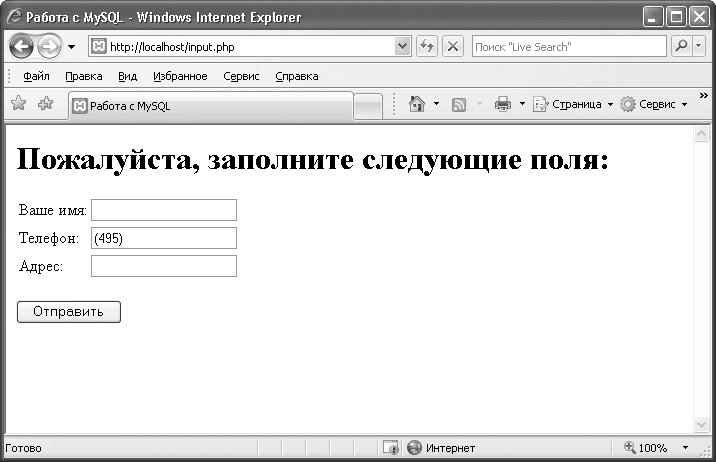Expand the Print dropdown arrow
Screen dimensions: 716x462
point(522,104)
